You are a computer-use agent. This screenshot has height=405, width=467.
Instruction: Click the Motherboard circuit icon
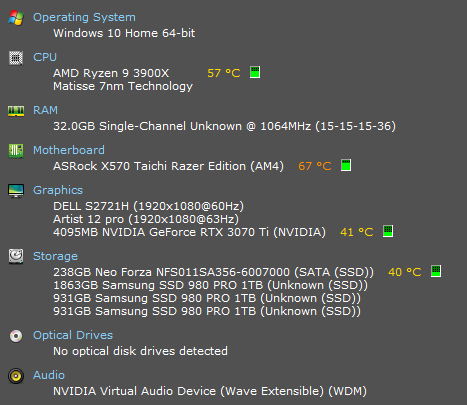[16, 151]
